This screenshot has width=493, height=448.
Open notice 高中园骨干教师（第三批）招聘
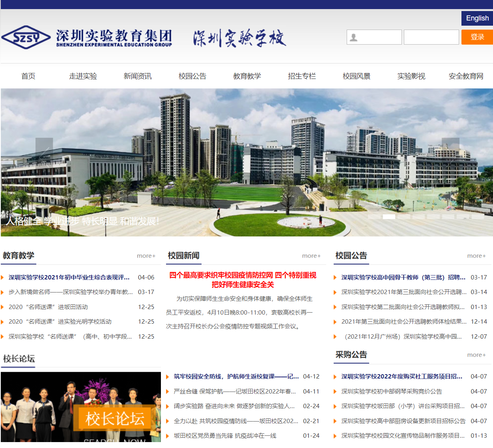pos(403,277)
